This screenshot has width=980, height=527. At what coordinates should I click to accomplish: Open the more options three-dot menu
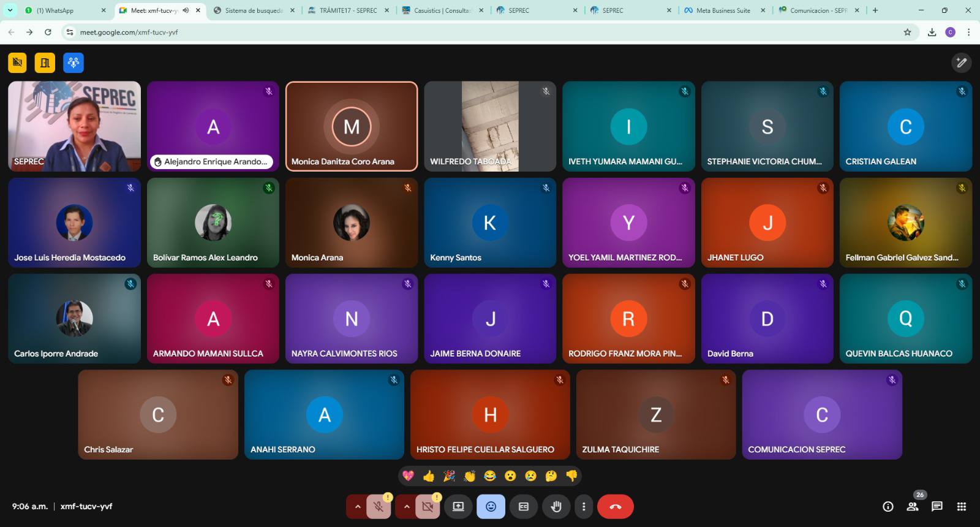584,507
